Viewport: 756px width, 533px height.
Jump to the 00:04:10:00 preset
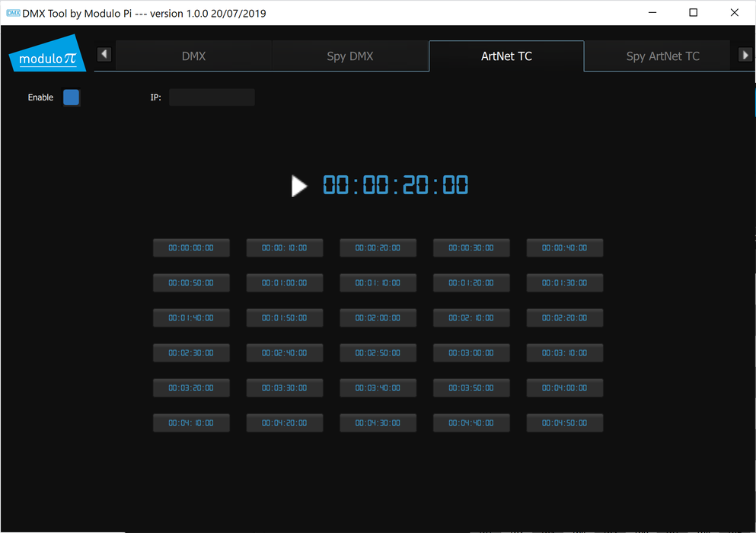[x=191, y=423]
